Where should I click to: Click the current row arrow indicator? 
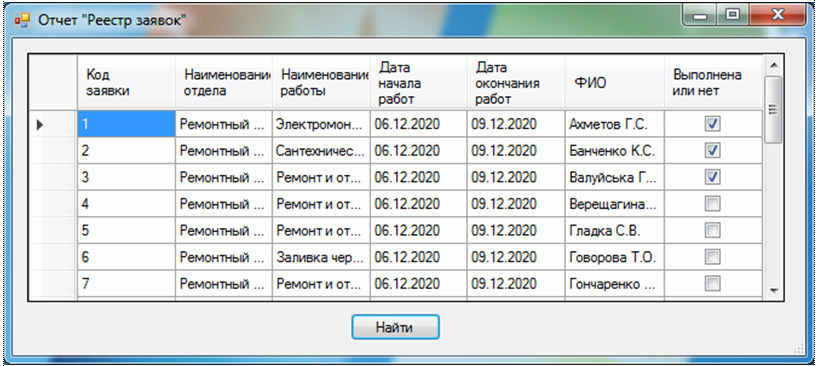click(x=39, y=124)
